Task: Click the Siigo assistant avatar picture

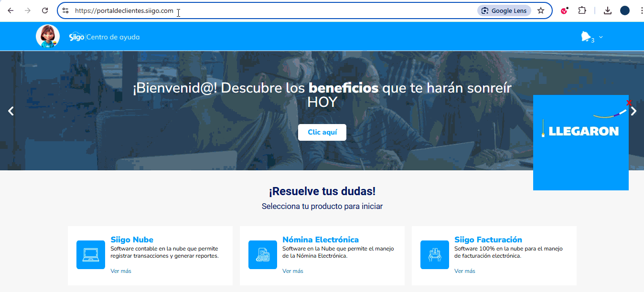Action: pyautogui.click(x=48, y=36)
